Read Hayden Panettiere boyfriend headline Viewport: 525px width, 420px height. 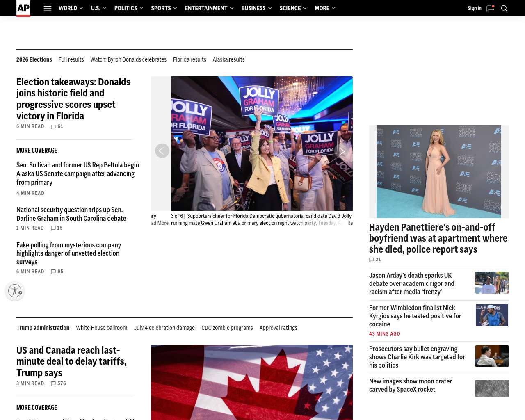click(438, 238)
